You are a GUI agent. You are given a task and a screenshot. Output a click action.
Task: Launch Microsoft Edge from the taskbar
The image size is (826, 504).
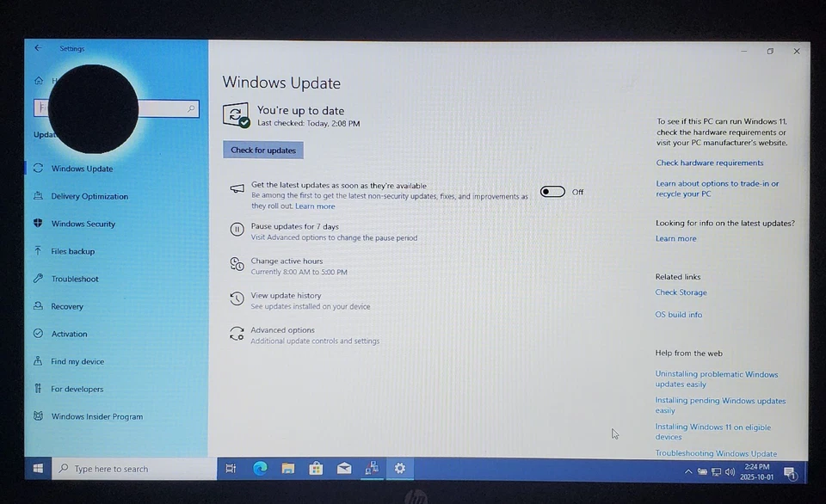260,468
